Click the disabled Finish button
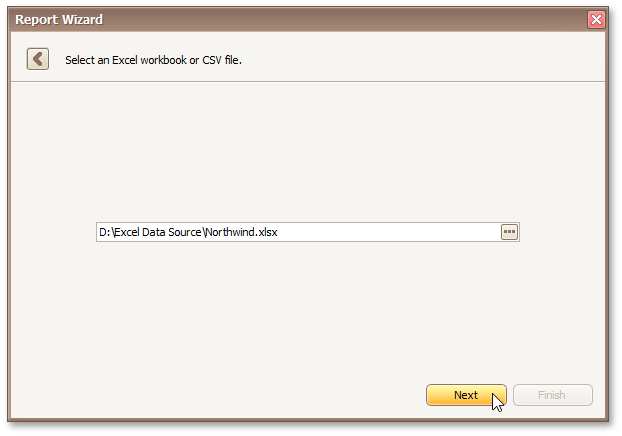The image size is (622, 436). coord(552,395)
